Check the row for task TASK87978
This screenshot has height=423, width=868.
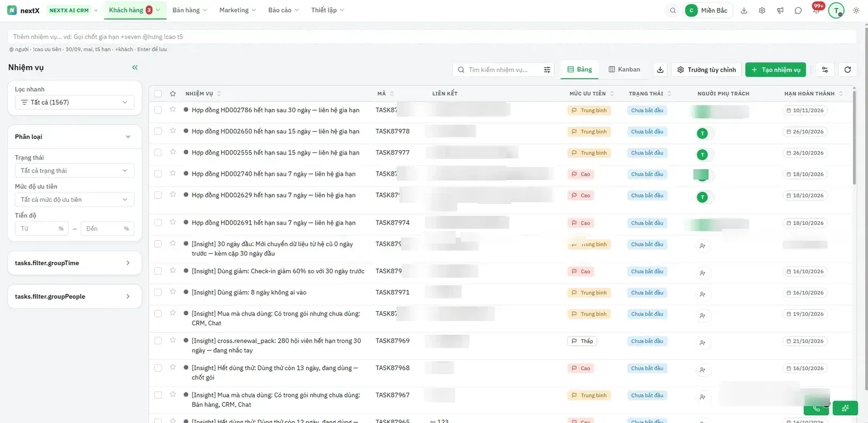point(158,131)
